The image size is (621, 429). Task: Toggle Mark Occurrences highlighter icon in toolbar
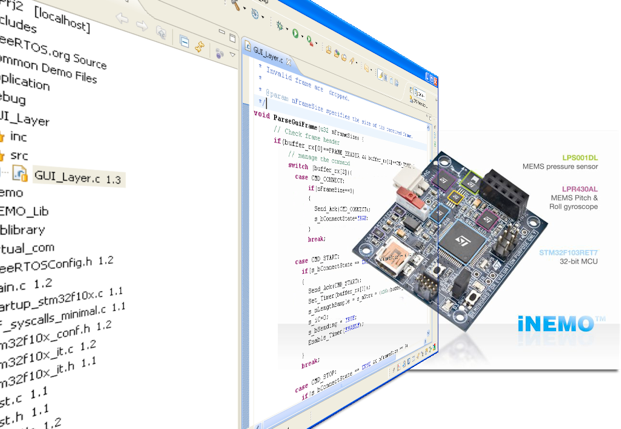coord(382,75)
